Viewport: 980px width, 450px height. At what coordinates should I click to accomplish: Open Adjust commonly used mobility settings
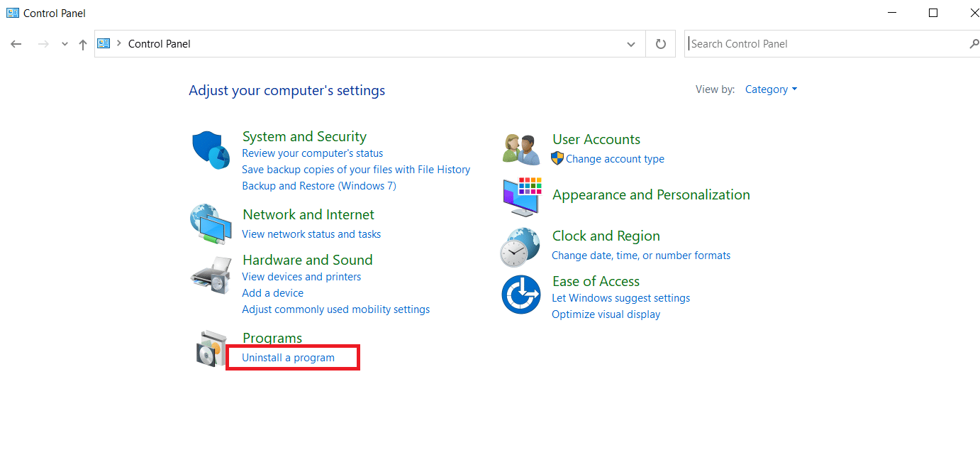coord(335,309)
